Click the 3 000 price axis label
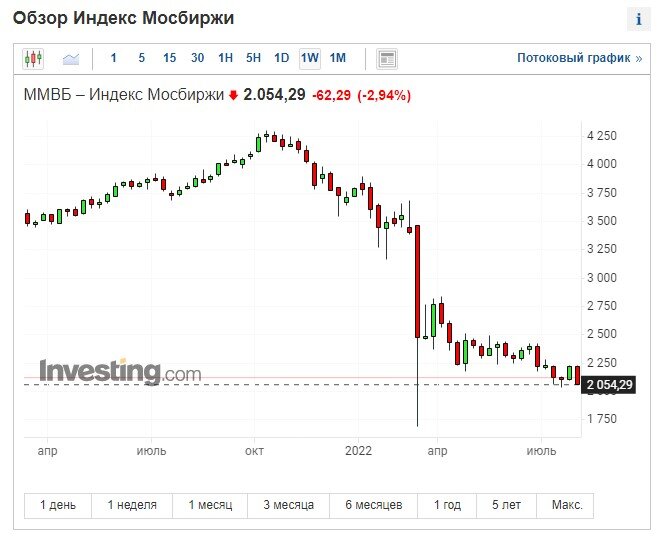660x540 pixels. coord(602,278)
